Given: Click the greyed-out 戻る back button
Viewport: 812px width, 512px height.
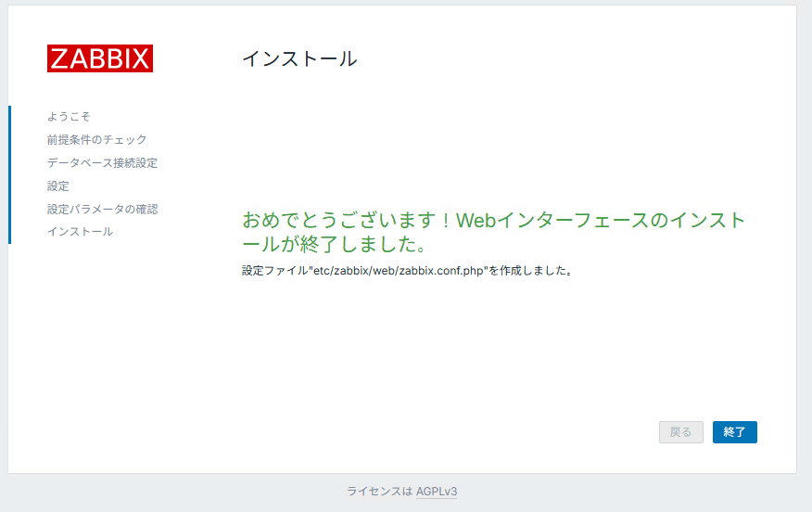Looking at the screenshot, I should pyautogui.click(x=680, y=432).
